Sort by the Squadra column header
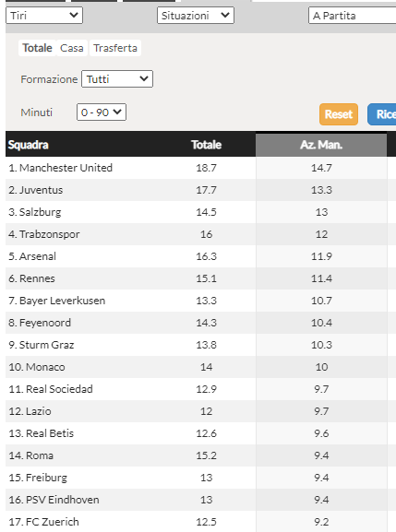396x532 pixels. click(x=29, y=145)
